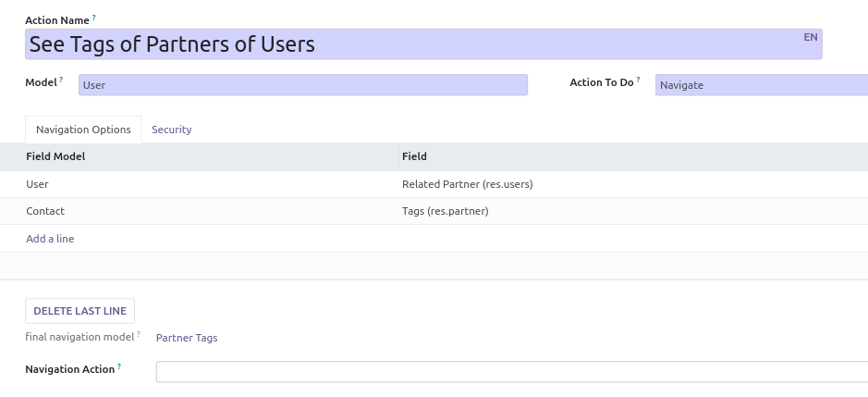Click the Tags (res.partner) field cell
The height and width of the screenshot is (397, 868).
pos(445,211)
